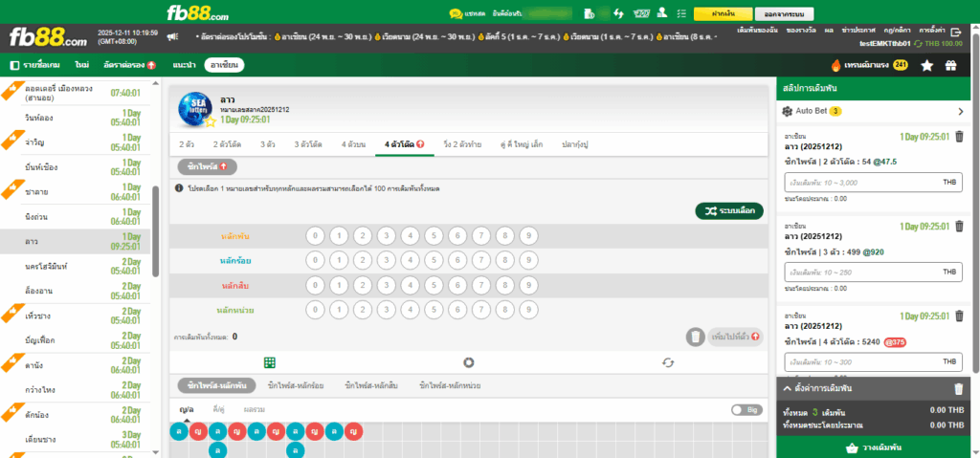Select the อาเซียน nav pill

point(224,65)
